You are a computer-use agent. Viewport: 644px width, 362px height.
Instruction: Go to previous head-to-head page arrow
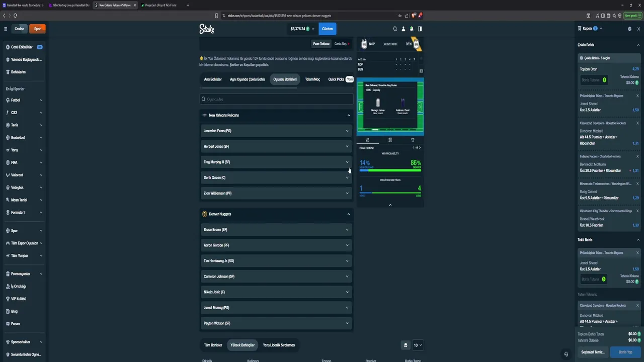pos(414,147)
